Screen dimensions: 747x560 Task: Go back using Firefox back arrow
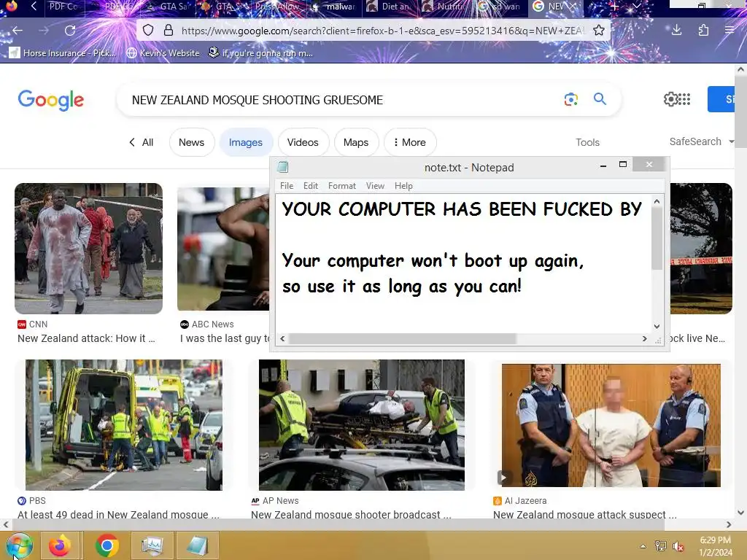[x=18, y=31]
